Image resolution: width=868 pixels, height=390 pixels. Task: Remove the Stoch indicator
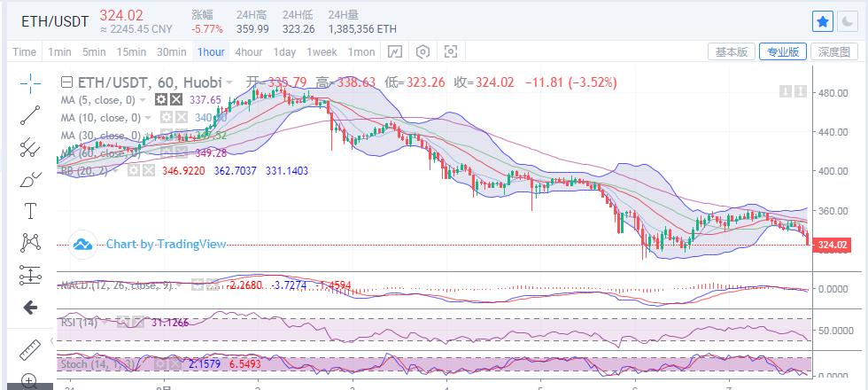tap(175, 364)
